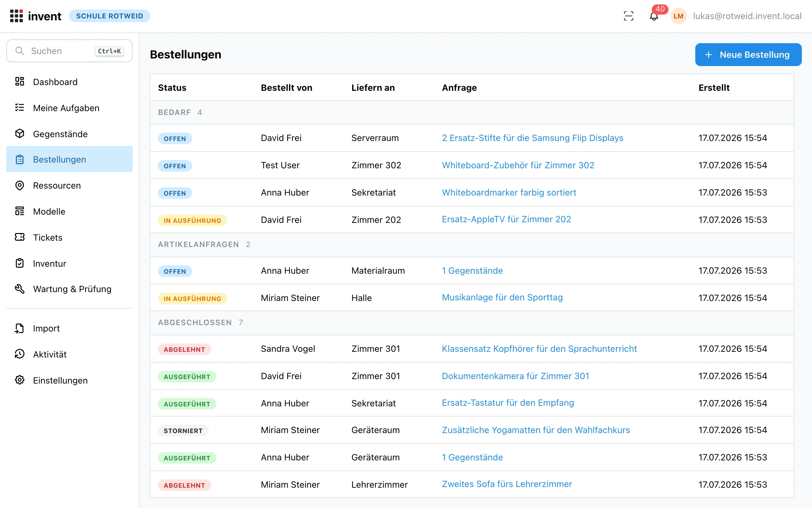Click Abgelehnt badge in Sandra Vogel row
Image resolution: width=812 pixels, height=508 pixels.
click(184, 349)
